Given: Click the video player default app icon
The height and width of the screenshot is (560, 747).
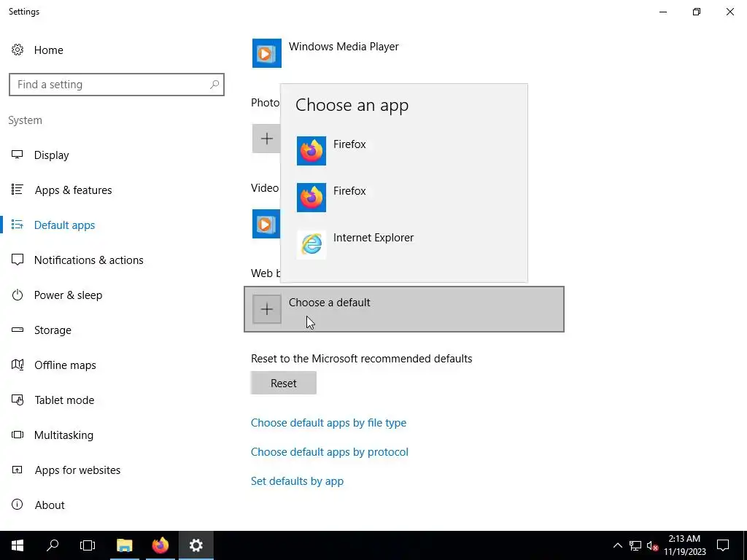Looking at the screenshot, I should tap(266, 224).
